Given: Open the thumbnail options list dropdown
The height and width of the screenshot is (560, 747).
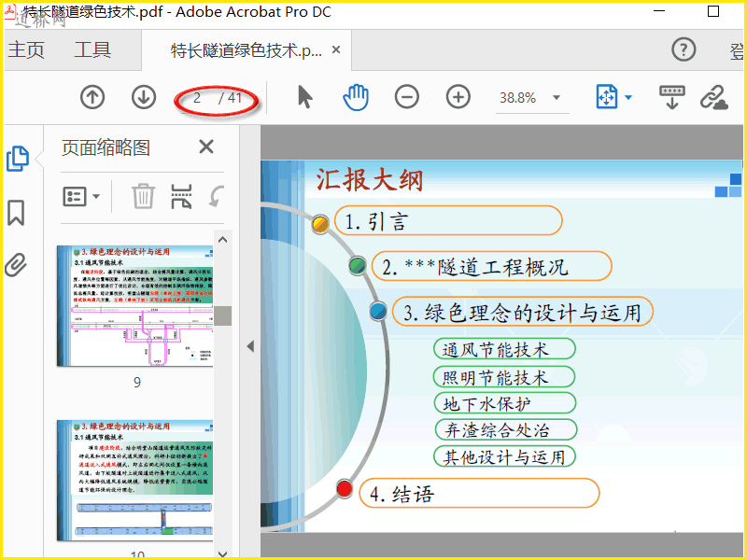Looking at the screenshot, I should point(81,196).
